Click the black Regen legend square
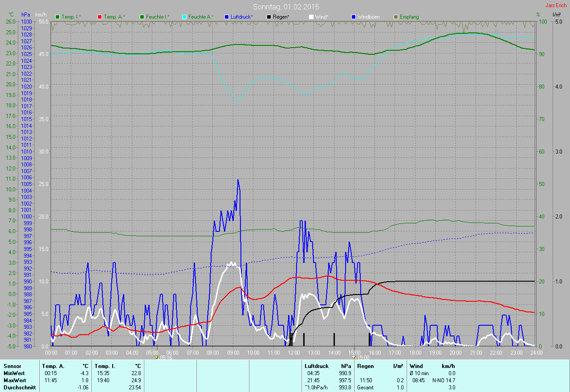570x392 pixels. pyautogui.click(x=269, y=17)
